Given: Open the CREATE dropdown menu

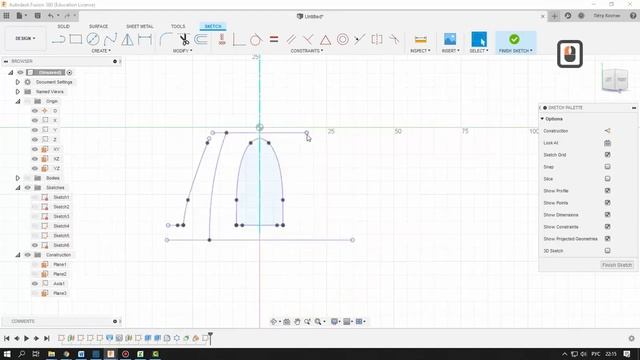Looking at the screenshot, I should [101, 51].
